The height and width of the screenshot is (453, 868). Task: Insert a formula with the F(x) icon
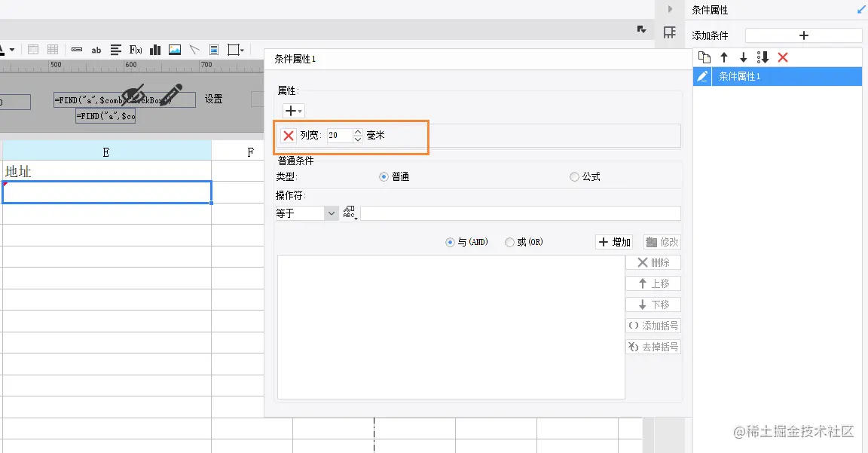136,50
